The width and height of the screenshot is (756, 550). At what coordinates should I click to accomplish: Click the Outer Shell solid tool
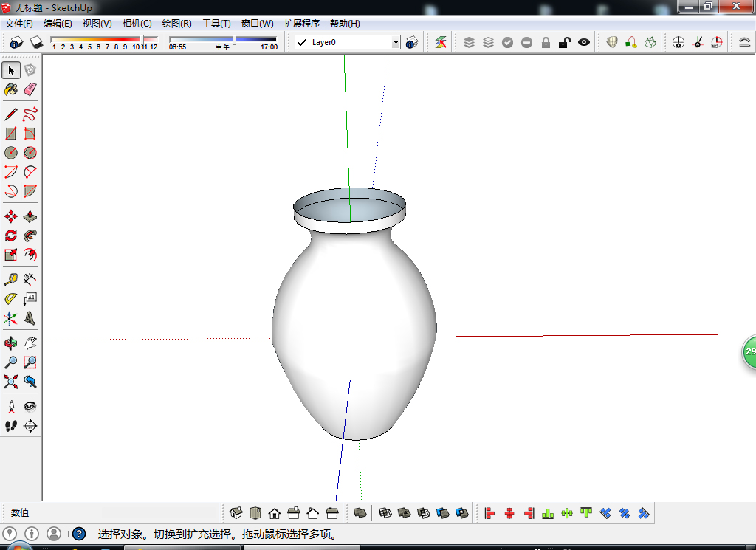[360, 513]
